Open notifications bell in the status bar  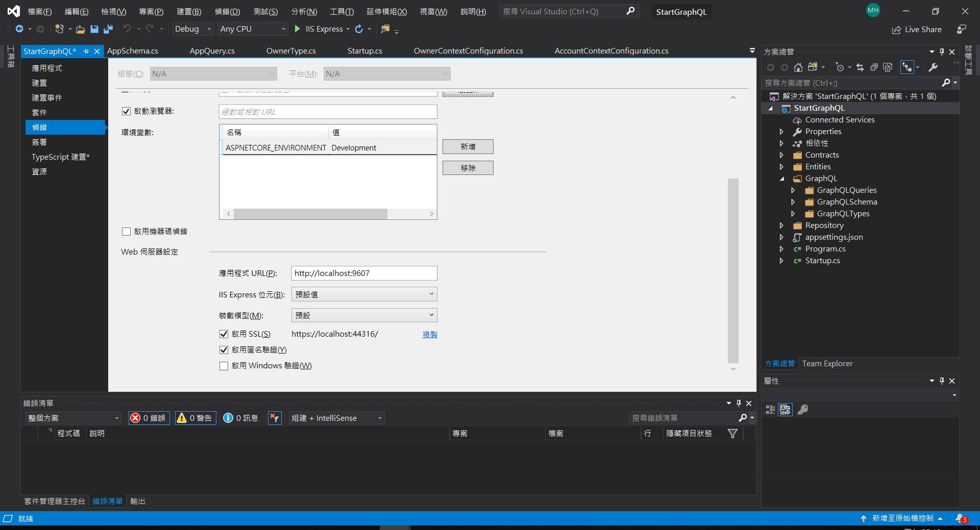961,519
